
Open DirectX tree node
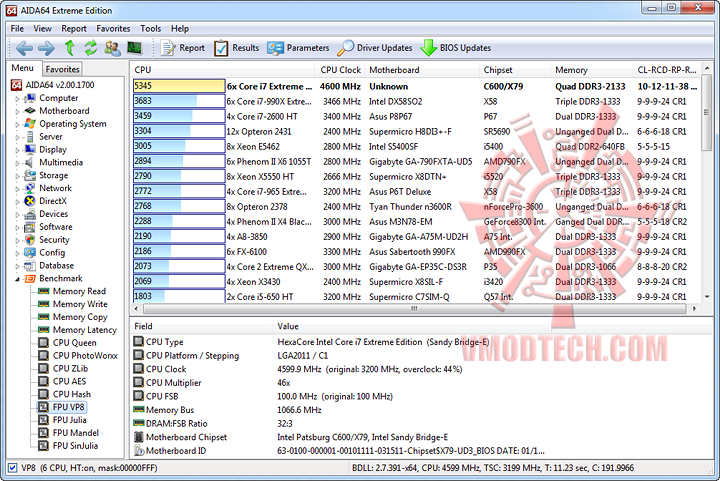coord(53,201)
